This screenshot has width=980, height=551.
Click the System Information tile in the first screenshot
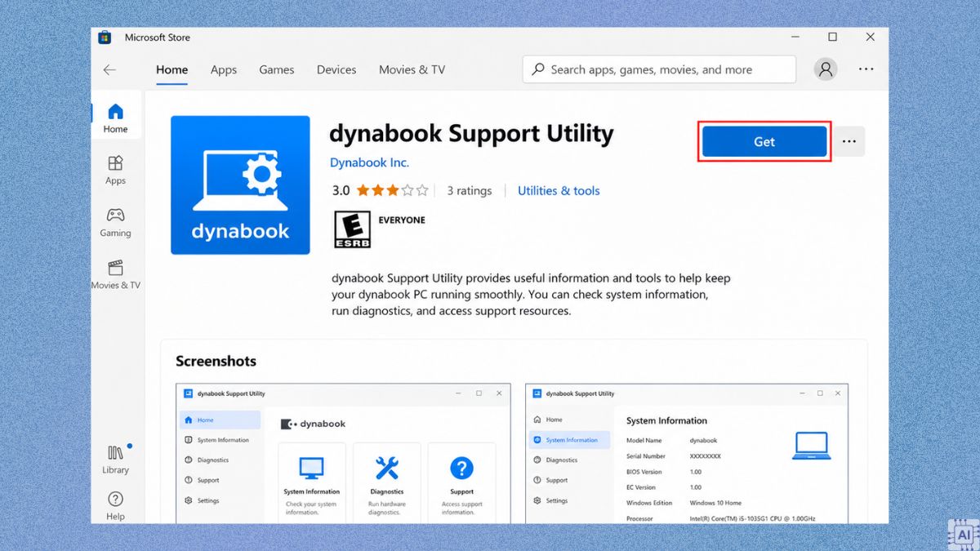click(x=312, y=482)
